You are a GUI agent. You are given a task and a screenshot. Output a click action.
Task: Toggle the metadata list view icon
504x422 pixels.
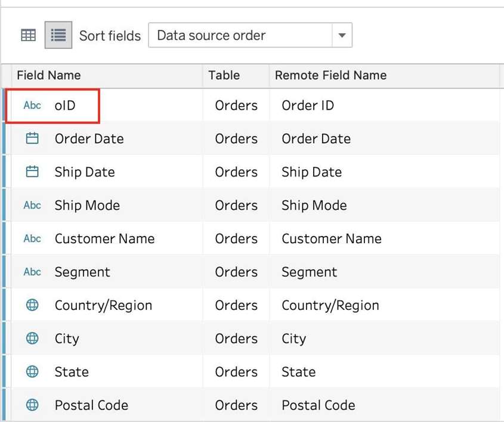pos(58,35)
